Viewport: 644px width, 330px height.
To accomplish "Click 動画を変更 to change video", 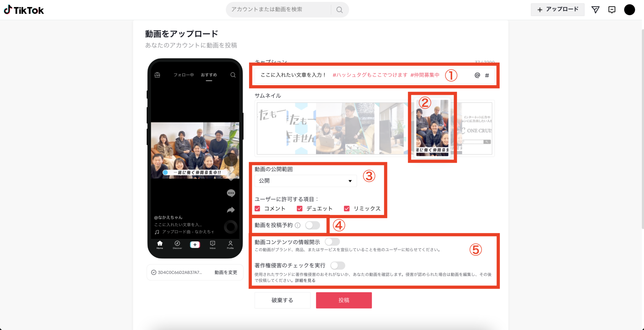I will click(226, 272).
